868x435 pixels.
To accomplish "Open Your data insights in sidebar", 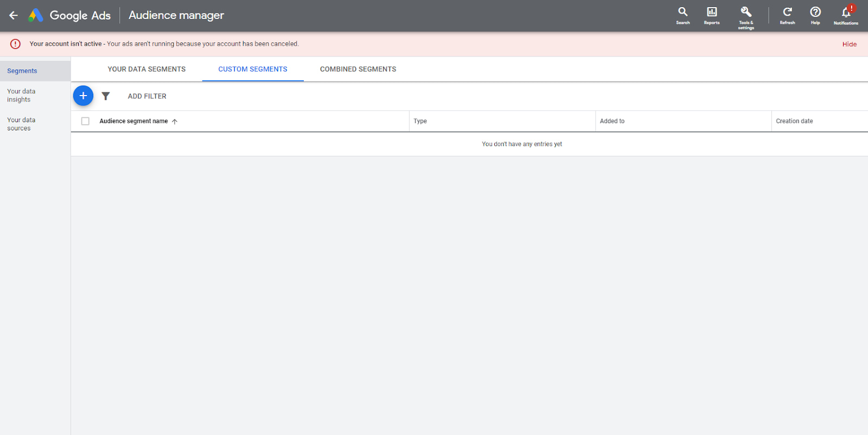I will tap(21, 96).
